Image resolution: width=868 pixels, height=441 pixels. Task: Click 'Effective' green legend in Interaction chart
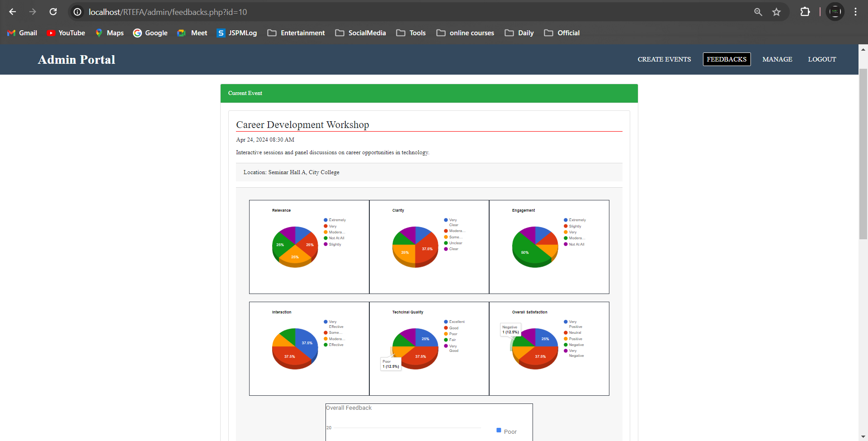tap(334, 345)
